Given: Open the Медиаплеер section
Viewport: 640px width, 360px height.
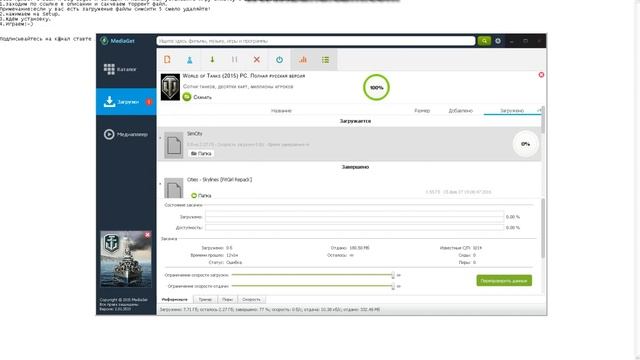Looking at the screenshot, I should click(126, 134).
